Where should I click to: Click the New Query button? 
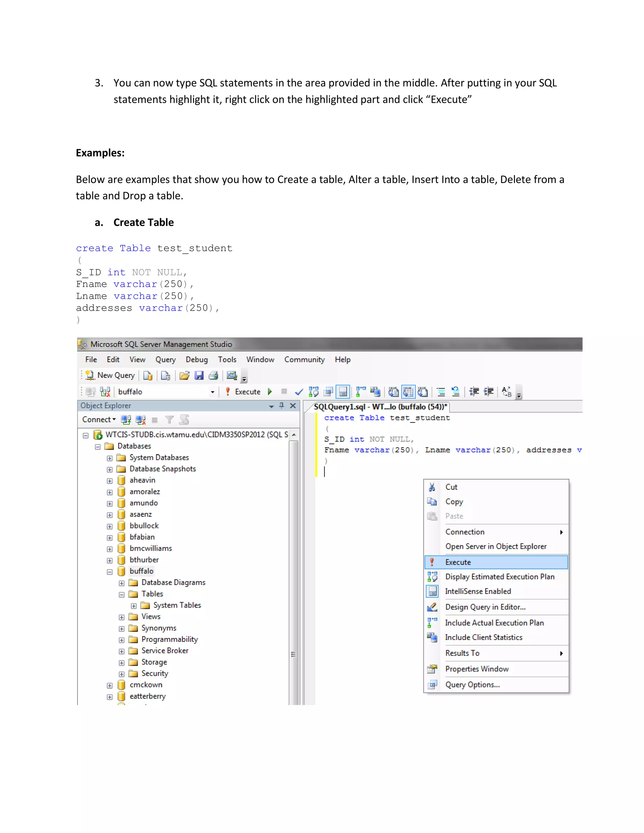(110, 375)
